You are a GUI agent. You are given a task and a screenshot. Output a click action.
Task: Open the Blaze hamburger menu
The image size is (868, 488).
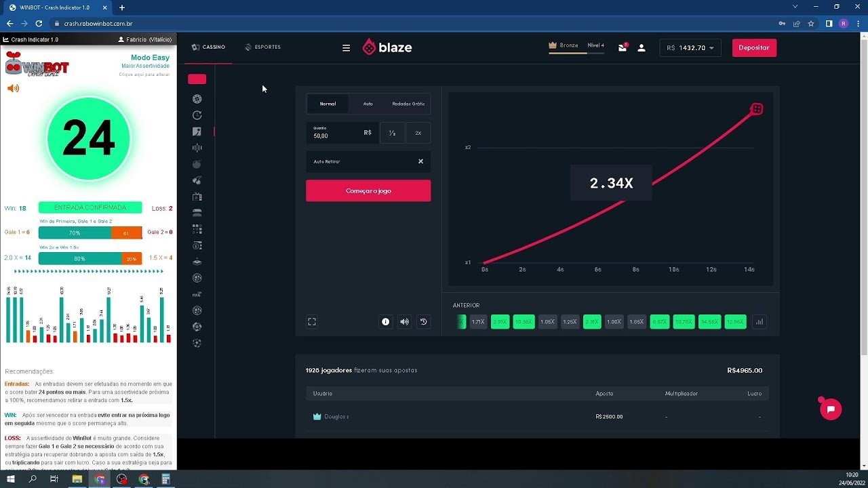tap(346, 47)
